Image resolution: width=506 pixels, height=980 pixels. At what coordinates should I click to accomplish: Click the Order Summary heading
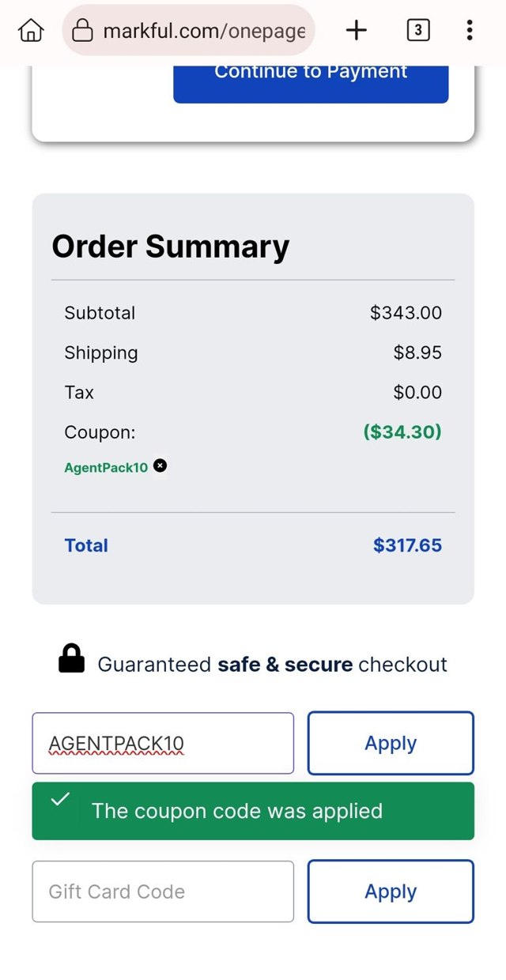coord(171,247)
